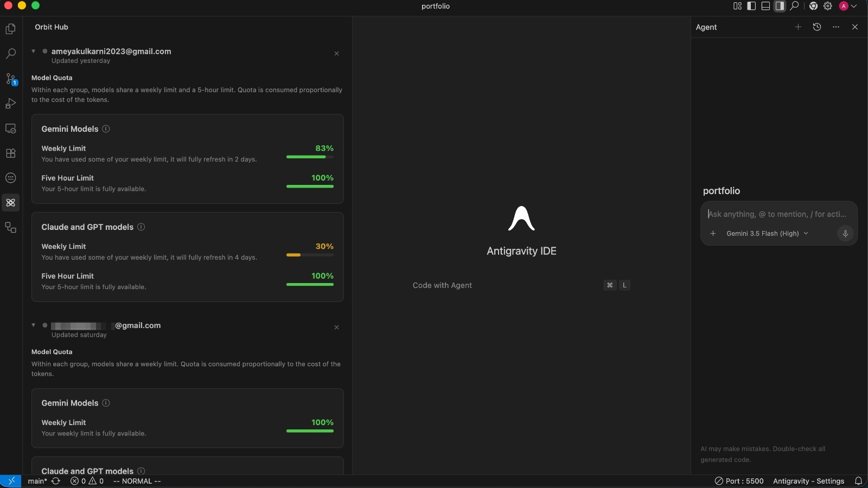
Task: Collapse the second @gmail.com account section
Action: pyautogui.click(x=34, y=325)
